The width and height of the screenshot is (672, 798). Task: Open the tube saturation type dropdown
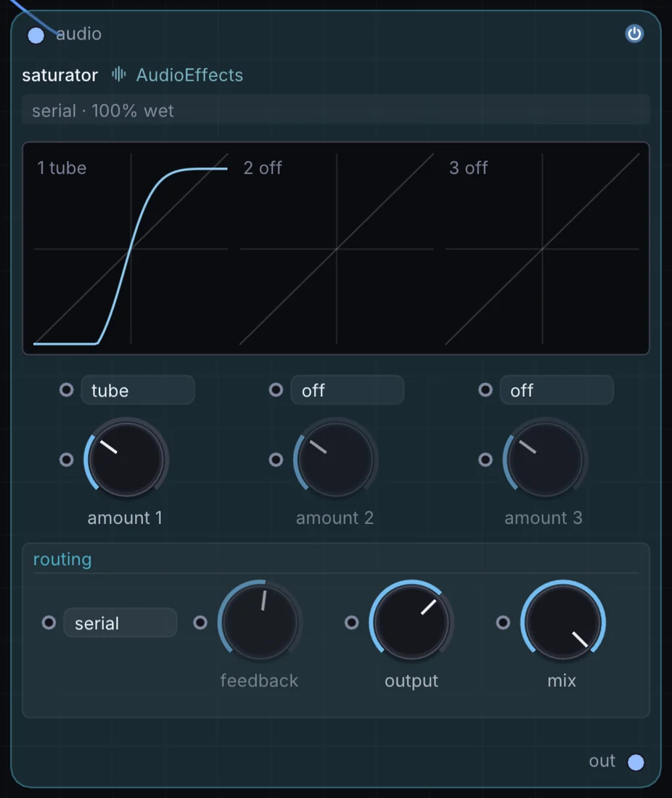pyautogui.click(x=137, y=390)
